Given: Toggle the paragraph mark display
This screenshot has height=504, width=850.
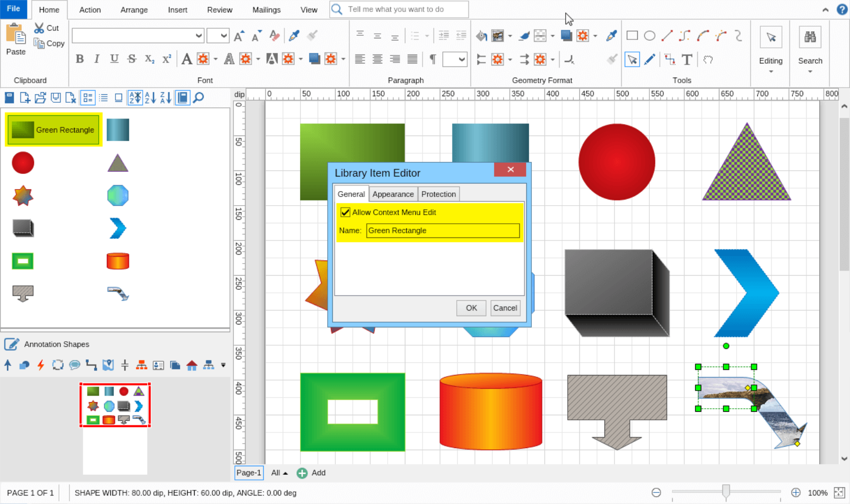Looking at the screenshot, I should click(x=433, y=59).
